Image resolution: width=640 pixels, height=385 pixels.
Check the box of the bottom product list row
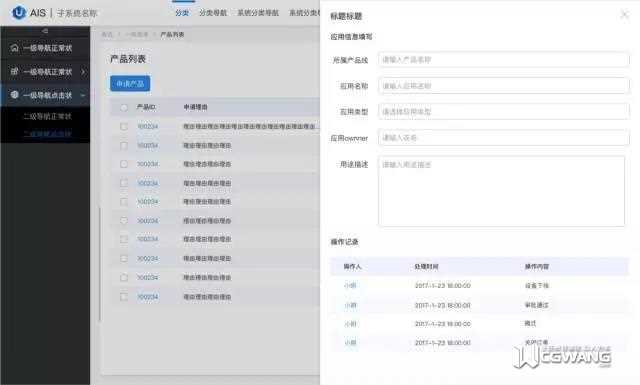[124, 297]
